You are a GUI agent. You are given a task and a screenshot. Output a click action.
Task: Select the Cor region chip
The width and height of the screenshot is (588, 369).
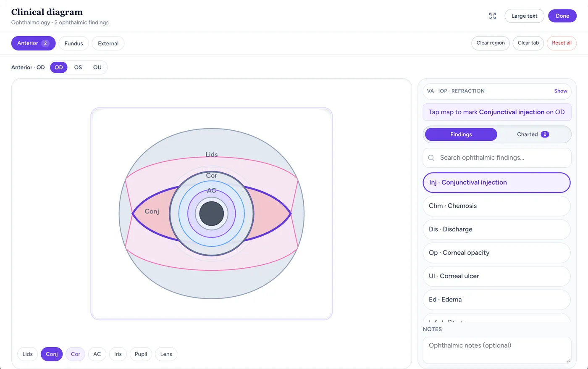[x=76, y=354]
